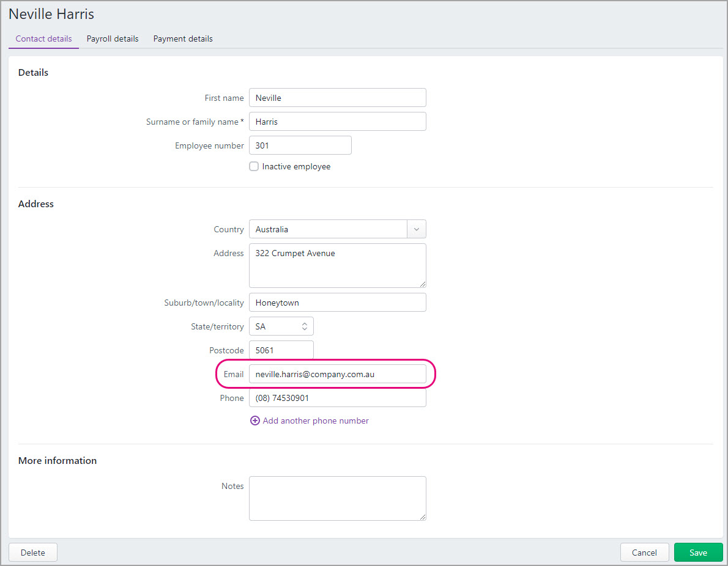Viewport: 728px width, 566px height.
Task: Switch to the Payment details tab
Action: click(183, 38)
